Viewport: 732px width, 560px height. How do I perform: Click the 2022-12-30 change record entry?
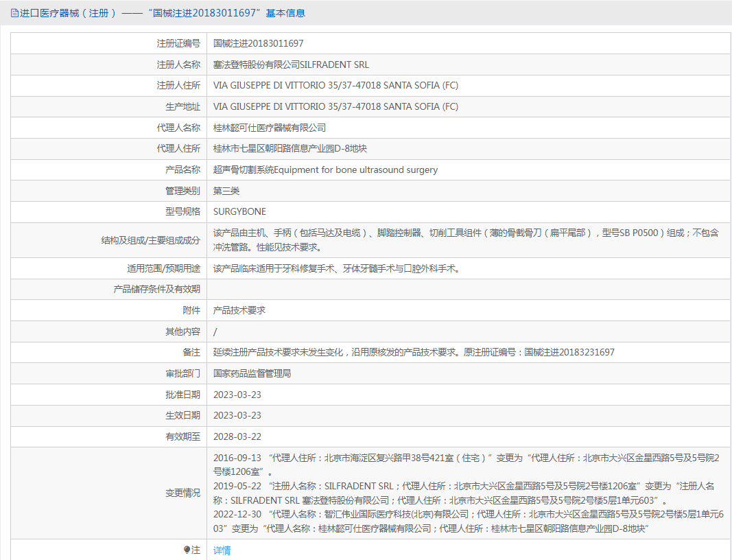coord(237,514)
